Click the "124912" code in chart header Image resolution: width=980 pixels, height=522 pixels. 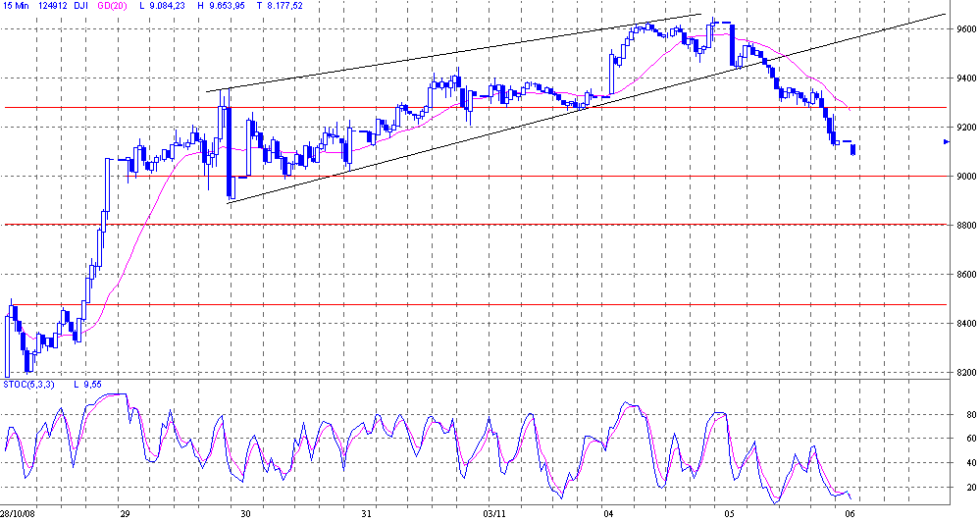click(x=52, y=5)
